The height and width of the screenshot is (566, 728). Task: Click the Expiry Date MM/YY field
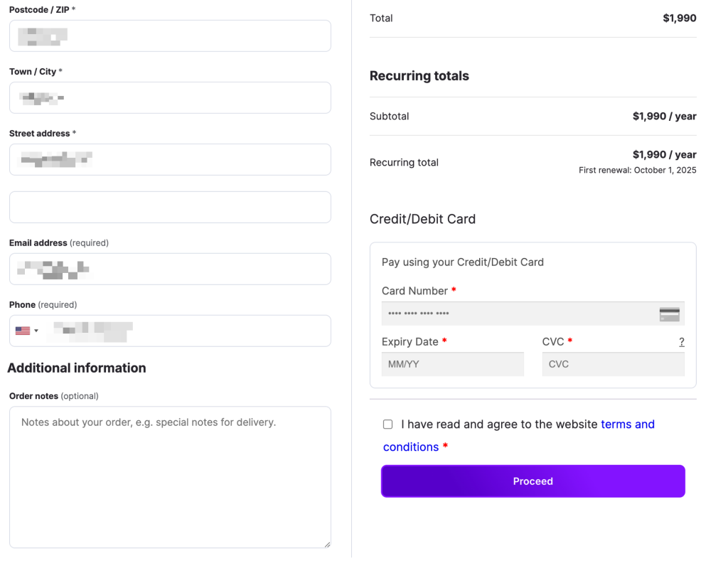pyautogui.click(x=452, y=364)
